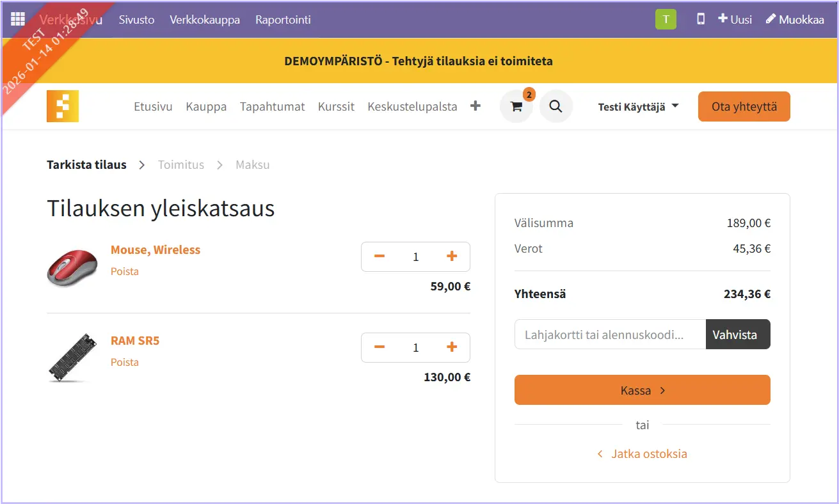This screenshot has width=839, height=504.
Task: Open the Mouse, Wireless product thumbnail
Action: point(72,268)
